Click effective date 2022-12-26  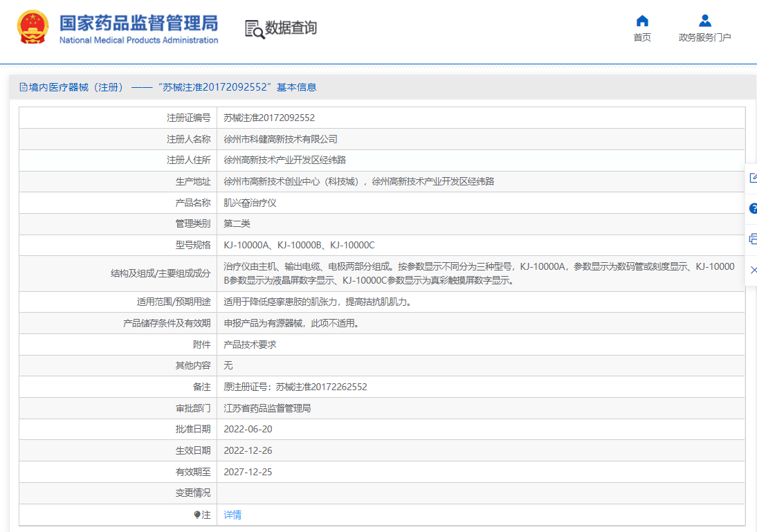click(x=248, y=450)
